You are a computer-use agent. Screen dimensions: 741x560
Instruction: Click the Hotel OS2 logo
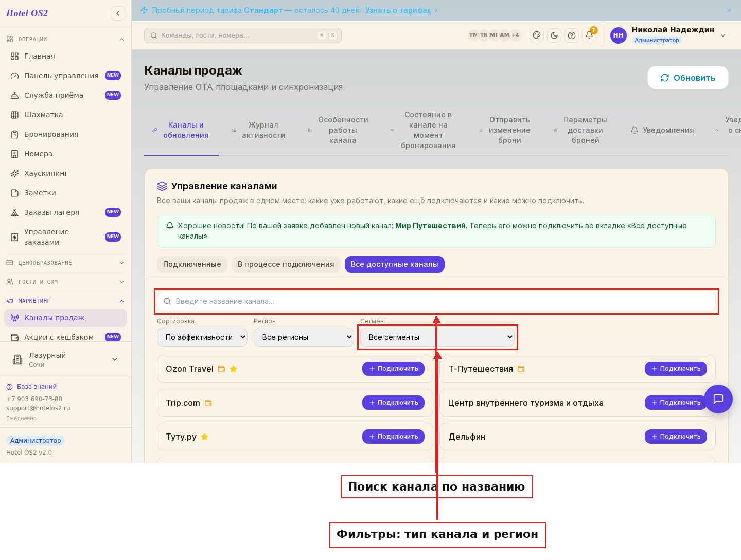(x=27, y=13)
